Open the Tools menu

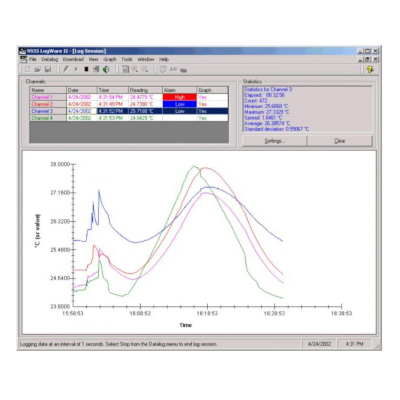(127, 59)
